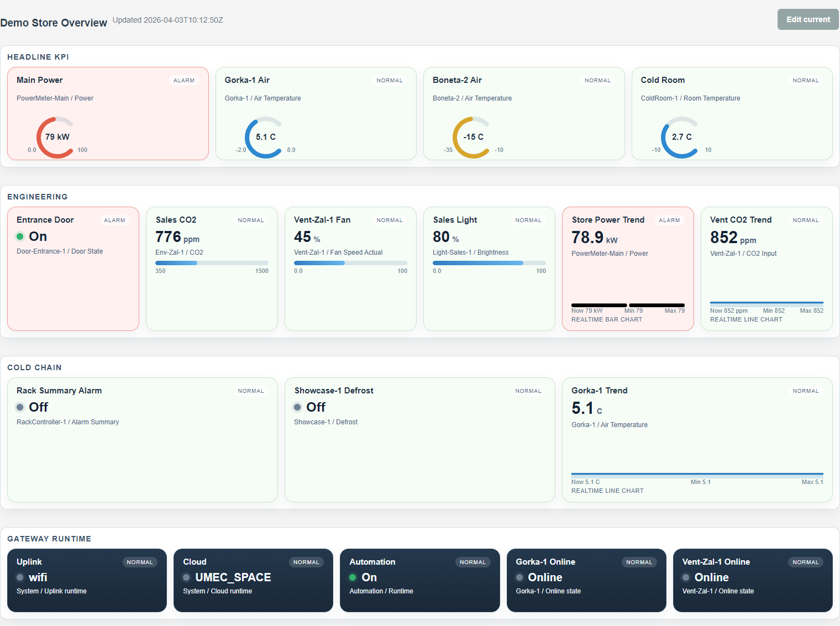Click the Store Power Trend bar chart
The image size is (840, 626).
click(628, 305)
